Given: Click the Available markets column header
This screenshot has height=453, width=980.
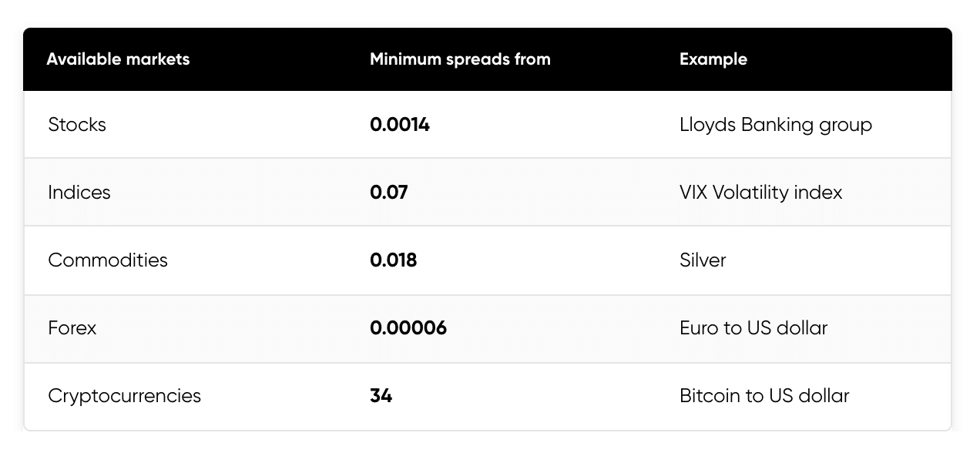Looking at the screenshot, I should [118, 59].
